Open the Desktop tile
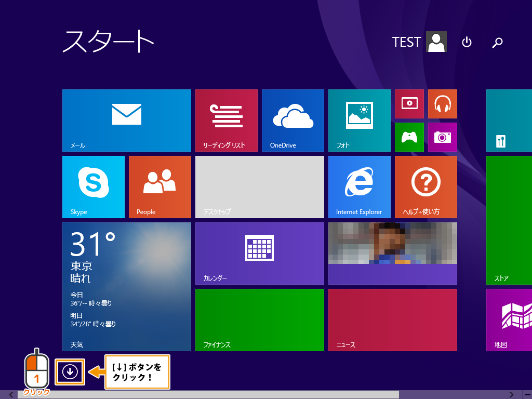This screenshot has height=399, width=532. coord(260,187)
